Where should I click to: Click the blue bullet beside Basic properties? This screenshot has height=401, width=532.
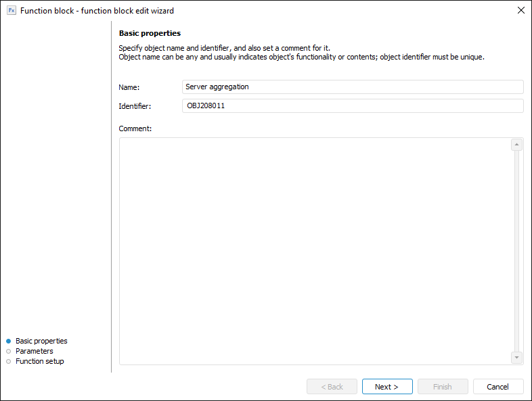point(8,341)
